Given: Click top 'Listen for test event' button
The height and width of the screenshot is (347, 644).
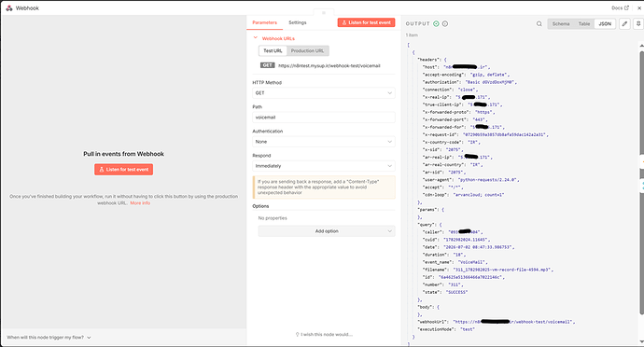Looking at the screenshot, I should 367,22.
